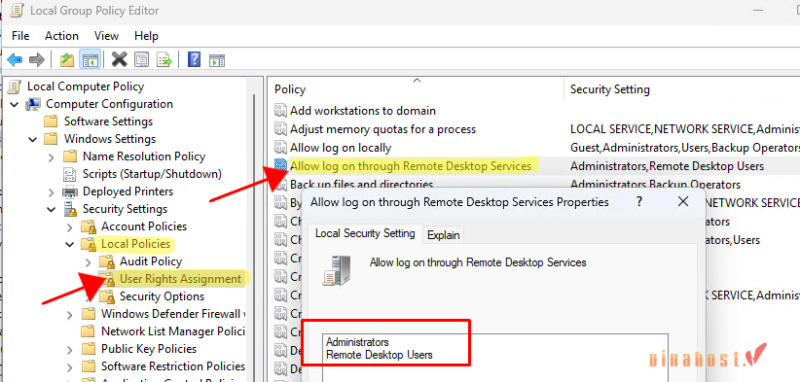Click the policy icon beside Add workstations to domain
Screen dimensions: 800x382
(281, 111)
